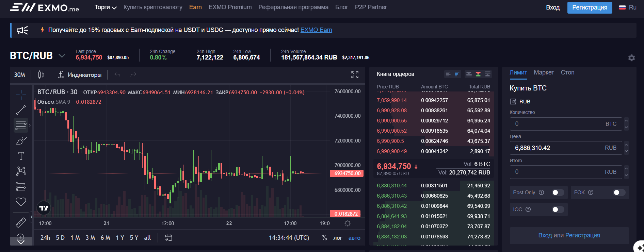Follow the EXMO Earn link

pos(316,30)
